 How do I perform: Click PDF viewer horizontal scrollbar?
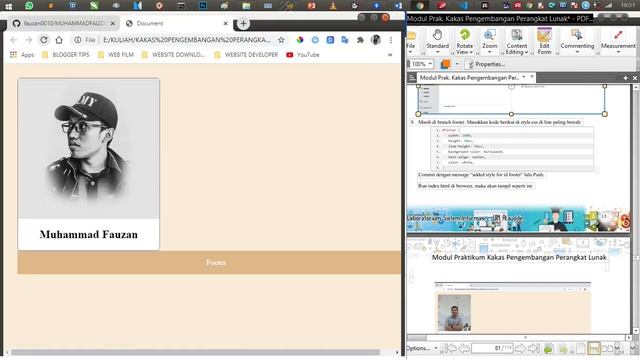pos(526,338)
